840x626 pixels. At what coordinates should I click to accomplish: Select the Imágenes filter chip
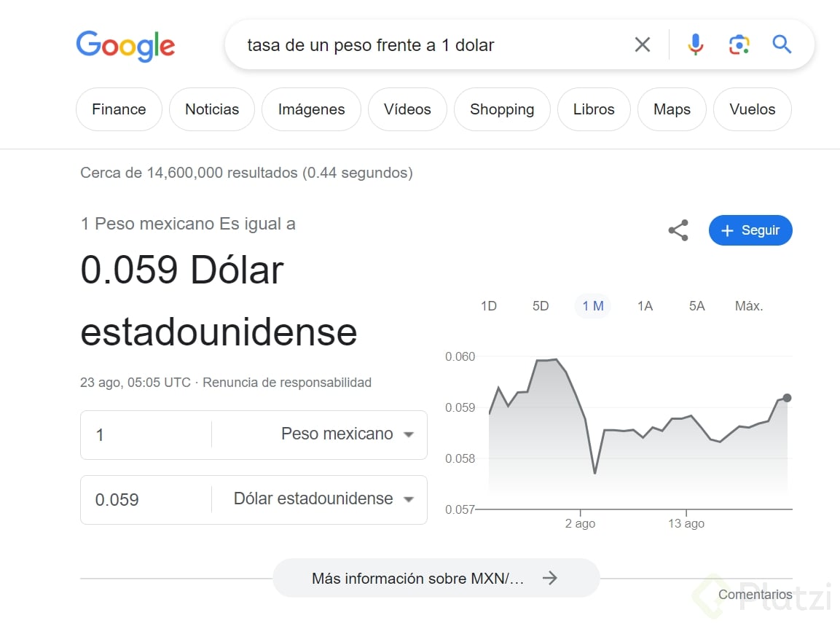click(x=311, y=109)
